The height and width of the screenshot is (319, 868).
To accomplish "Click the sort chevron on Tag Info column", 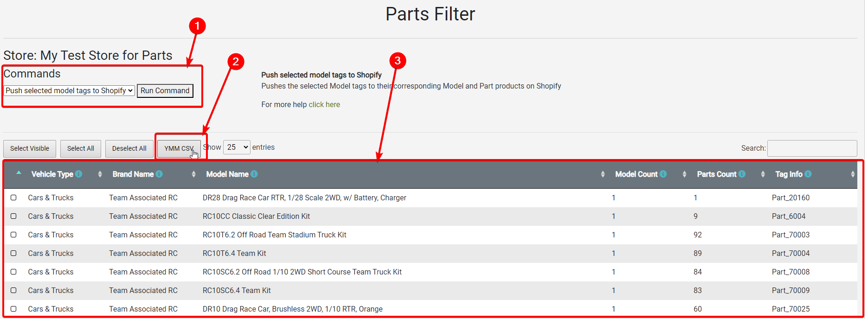I will [x=852, y=174].
